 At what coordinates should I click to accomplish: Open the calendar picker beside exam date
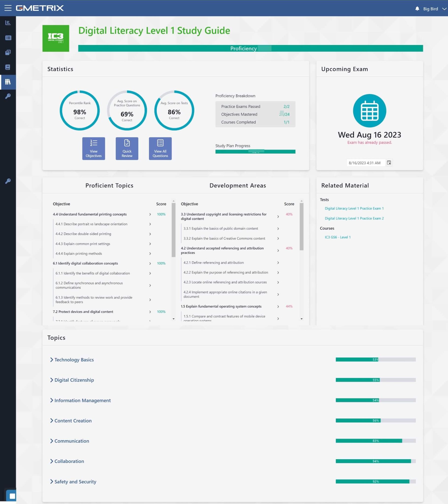pos(389,162)
